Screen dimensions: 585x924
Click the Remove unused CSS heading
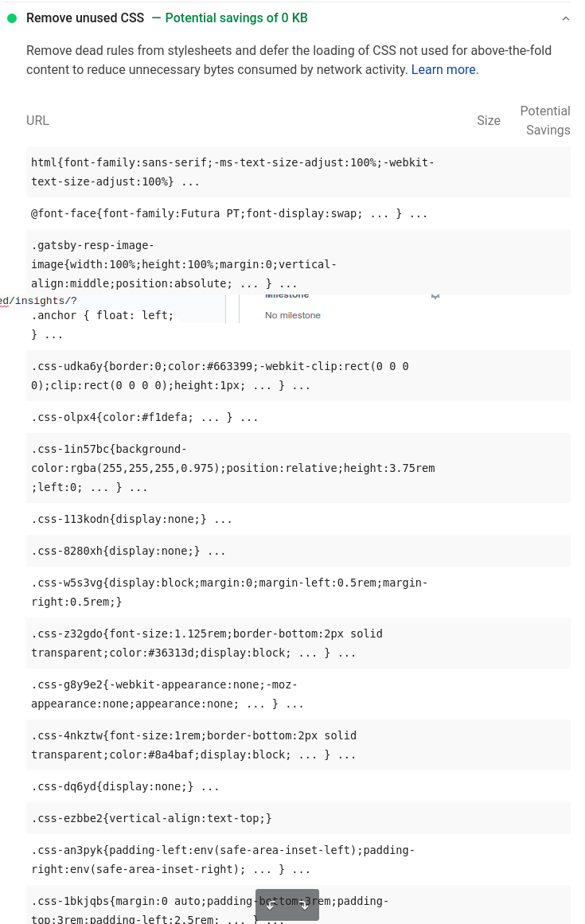pyautogui.click(x=84, y=18)
